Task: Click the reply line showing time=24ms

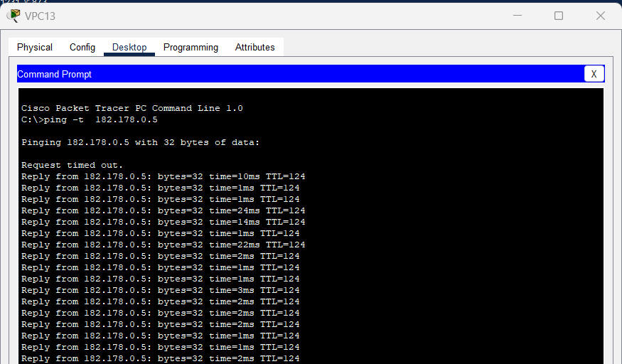Action: 163,210
